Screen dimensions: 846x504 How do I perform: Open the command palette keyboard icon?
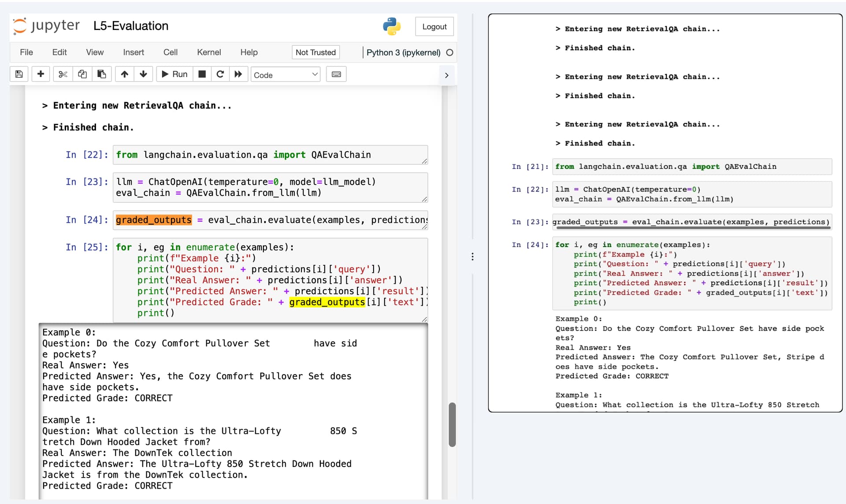point(336,74)
